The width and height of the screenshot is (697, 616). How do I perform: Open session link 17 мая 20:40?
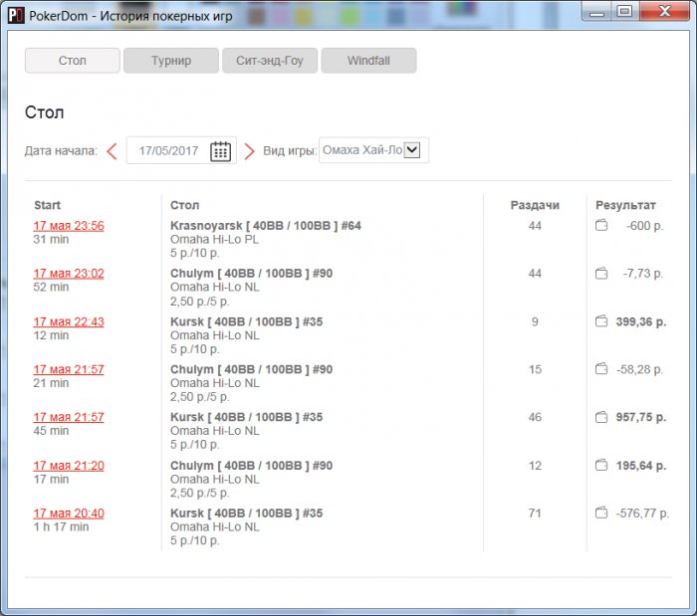pyautogui.click(x=69, y=513)
